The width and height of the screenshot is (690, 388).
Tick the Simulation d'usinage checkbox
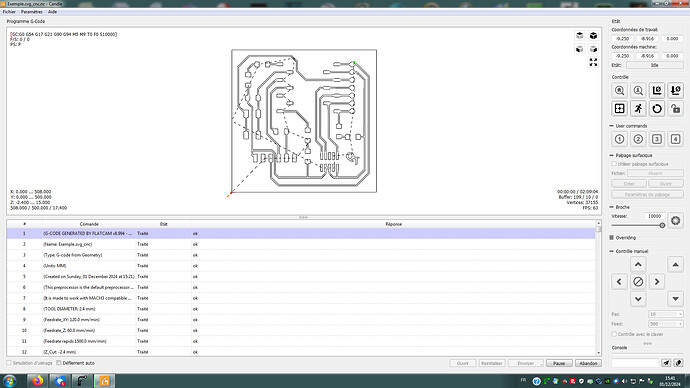(9, 363)
